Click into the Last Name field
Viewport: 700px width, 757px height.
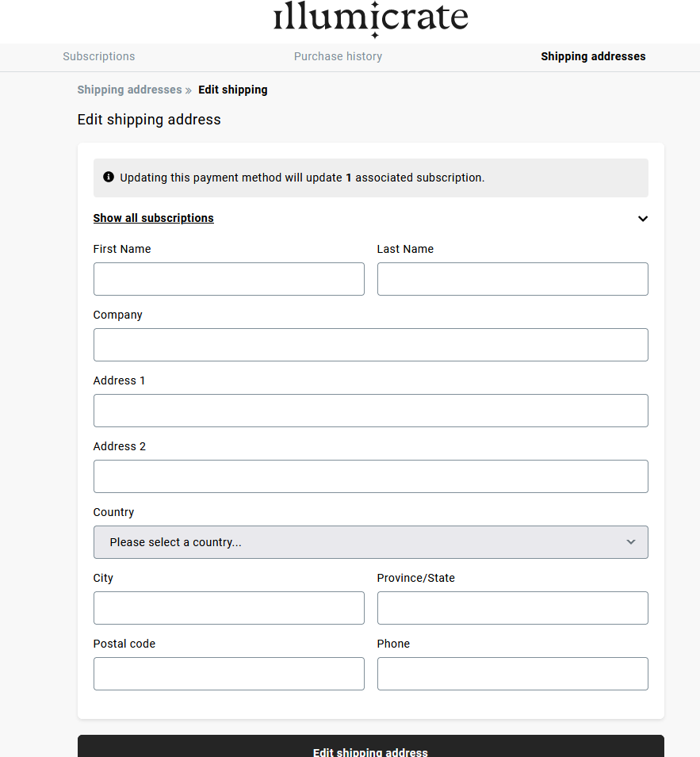click(512, 279)
